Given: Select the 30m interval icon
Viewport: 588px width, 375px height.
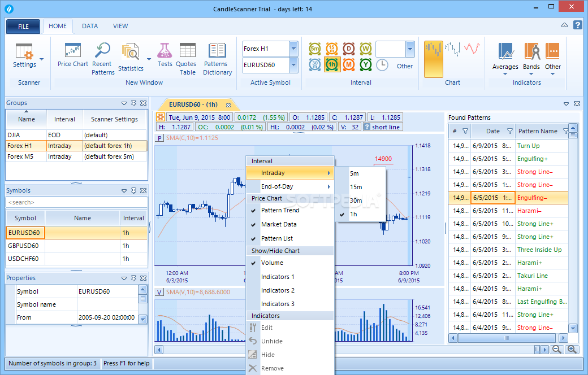Looking at the screenshot, I should click(x=315, y=65).
